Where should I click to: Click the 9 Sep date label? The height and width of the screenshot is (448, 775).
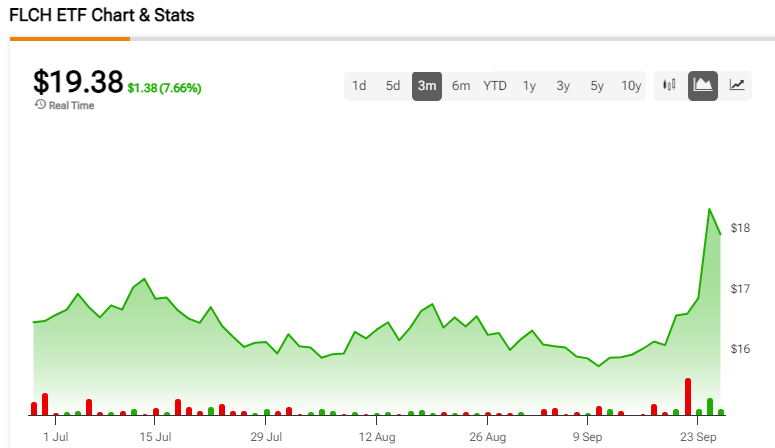587,437
